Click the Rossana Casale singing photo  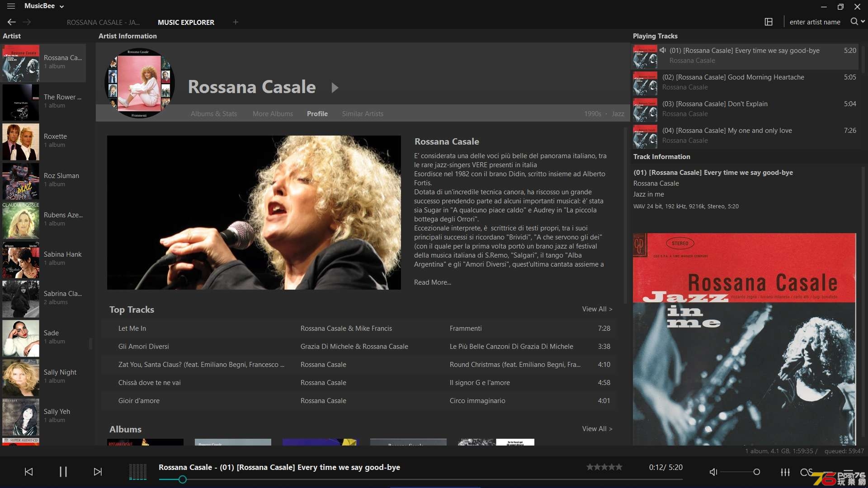pyautogui.click(x=254, y=212)
